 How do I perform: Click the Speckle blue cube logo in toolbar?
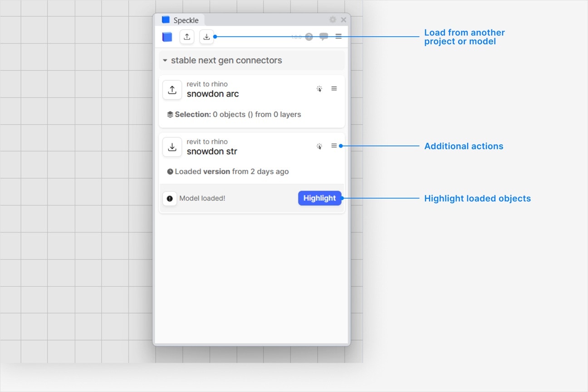click(x=167, y=37)
